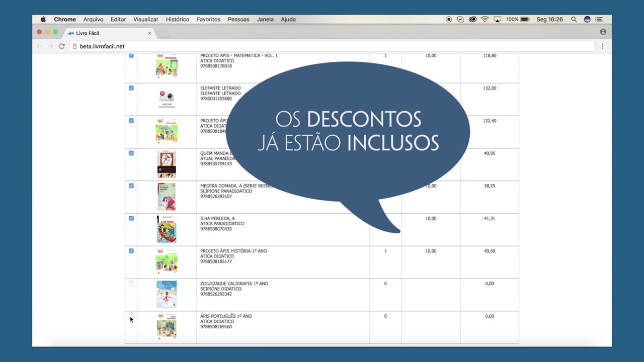Screen dimensions: 644x362
Task: Open the Favoritos menu
Action: pyautogui.click(x=209, y=20)
